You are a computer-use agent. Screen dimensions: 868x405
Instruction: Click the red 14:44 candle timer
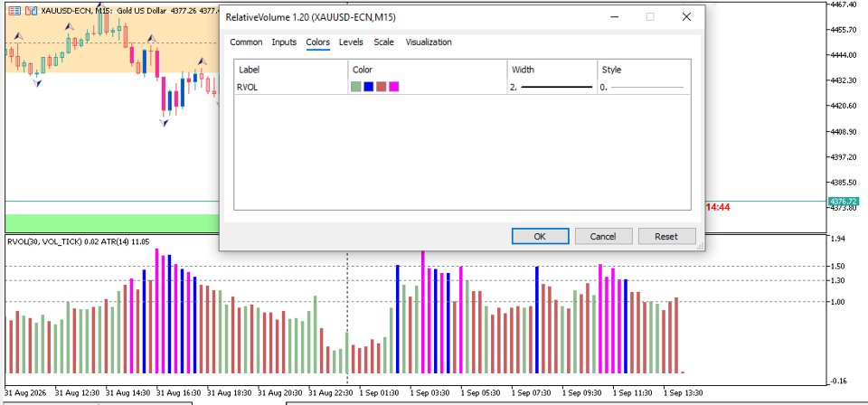[x=718, y=207]
